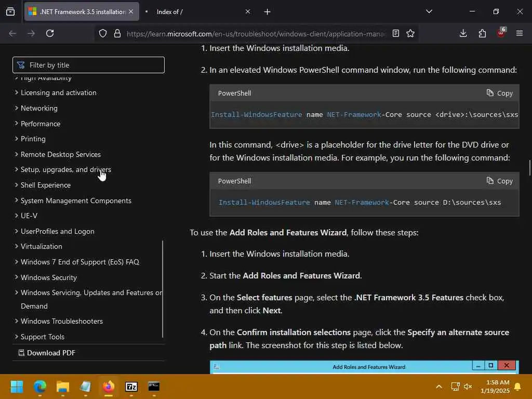Open tracking protection shield info
This screenshot has height=399, width=532.
pos(103,33)
